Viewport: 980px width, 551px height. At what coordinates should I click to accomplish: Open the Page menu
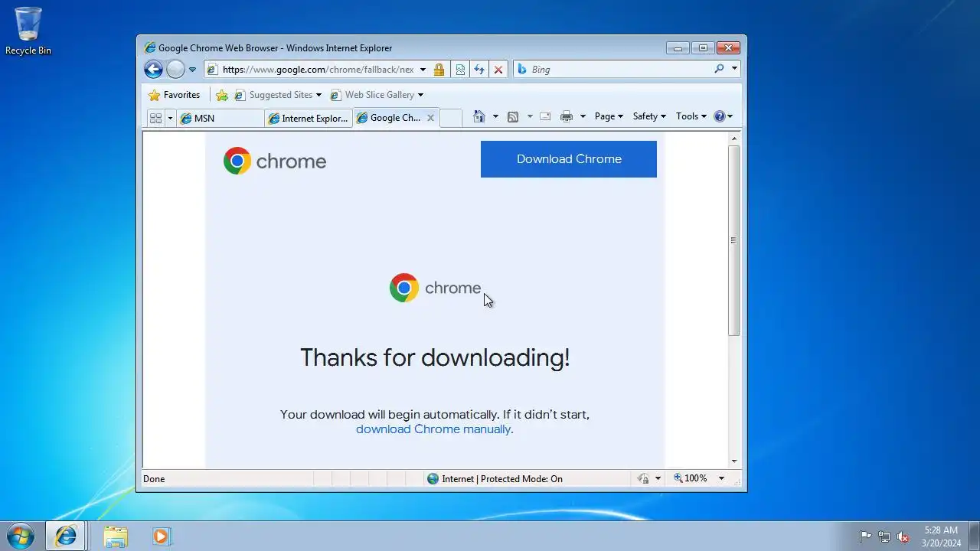click(609, 116)
